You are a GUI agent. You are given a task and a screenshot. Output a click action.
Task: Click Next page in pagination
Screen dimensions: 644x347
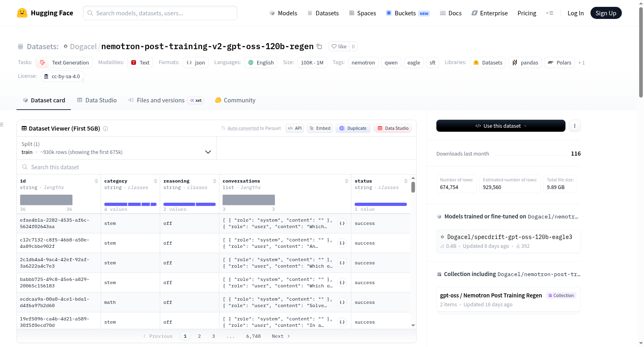pos(281,336)
